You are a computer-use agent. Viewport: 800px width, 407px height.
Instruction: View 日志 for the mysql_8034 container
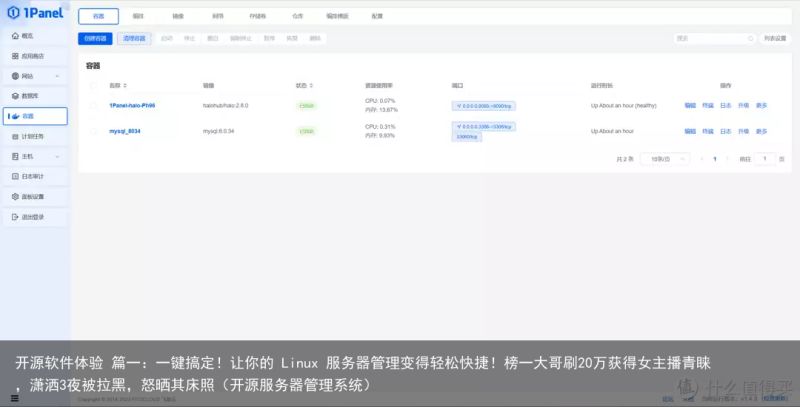click(x=726, y=131)
